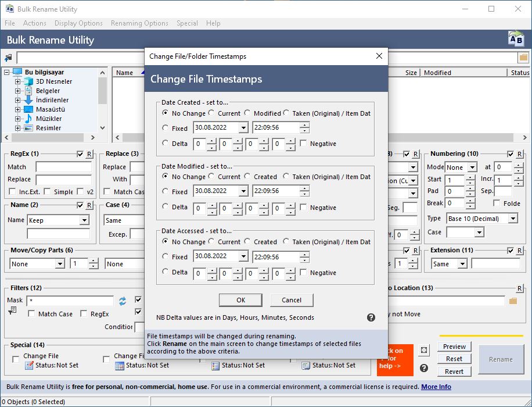
Task: Select Created radio under Date Modified
Action: pos(247,176)
